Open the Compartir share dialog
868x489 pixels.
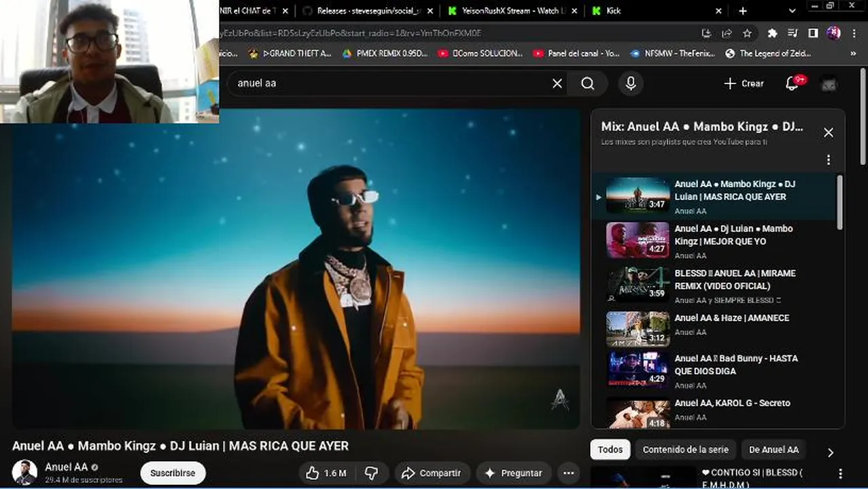click(x=431, y=473)
